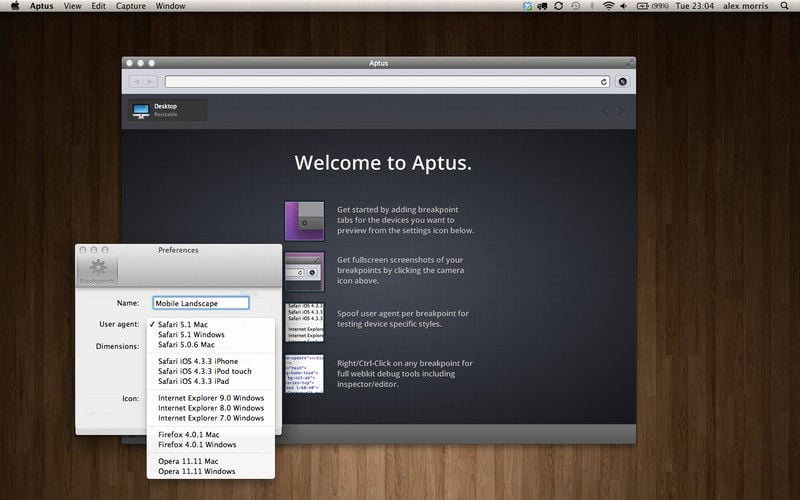This screenshot has height=500, width=800.
Task: Click the user agent list thumbnail
Action: [x=305, y=322]
